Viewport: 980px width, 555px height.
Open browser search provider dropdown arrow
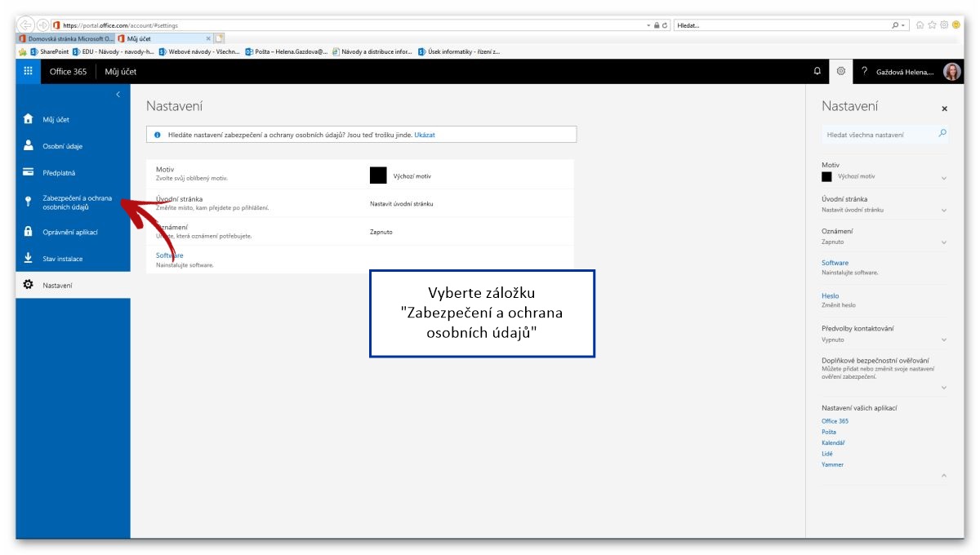[x=904, y=25]
